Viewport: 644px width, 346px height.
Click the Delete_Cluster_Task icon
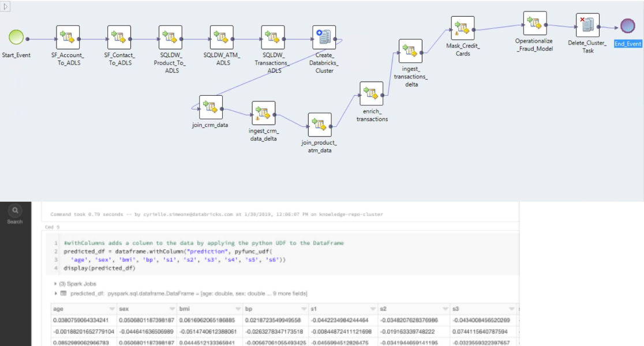587,25
